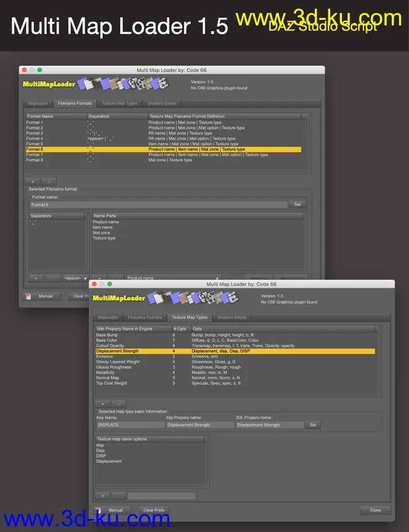Click the Clear Prefs button in front window
The image size is (409, 532).
pos(153,510)
